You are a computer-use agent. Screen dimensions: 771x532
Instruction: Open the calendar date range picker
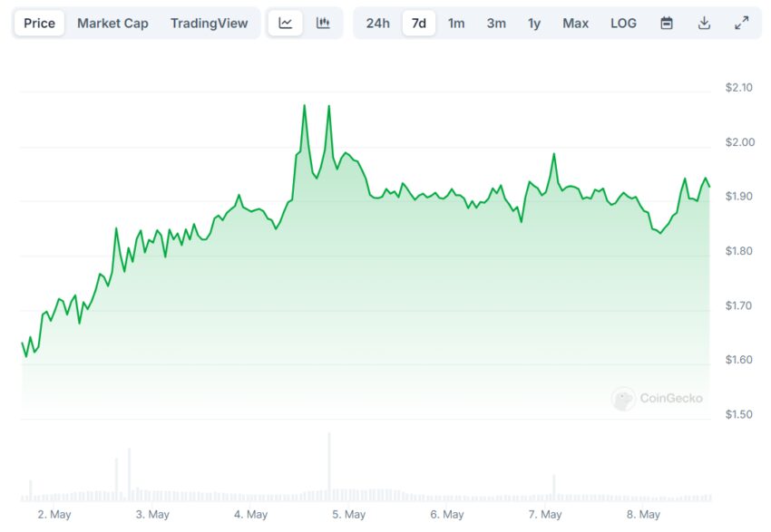coord(667,23)
